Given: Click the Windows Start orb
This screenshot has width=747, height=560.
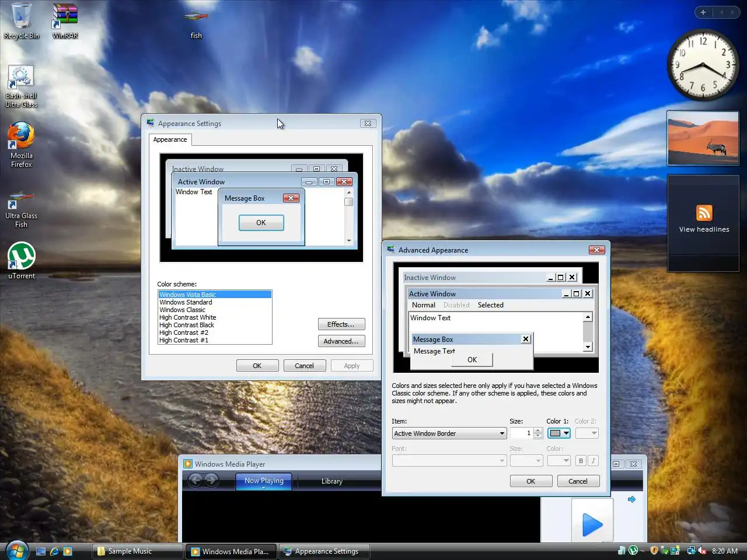Looking at the screenshot, I should click(x=16, y=550).
